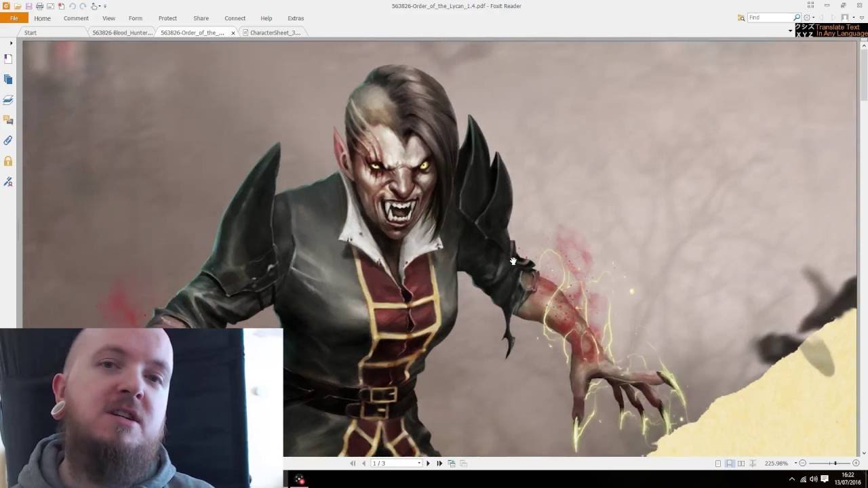
Task: Click the Foxit Reader application logo icon
Action: click(x=6, y=6)
